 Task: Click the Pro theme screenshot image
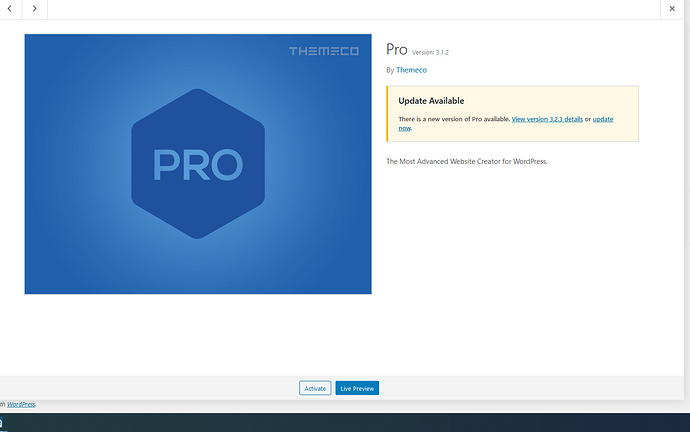pos(198,164)
